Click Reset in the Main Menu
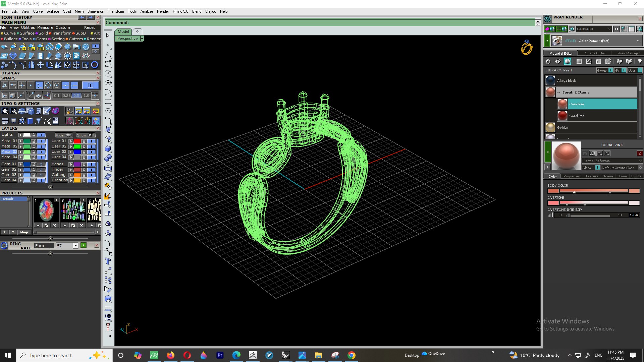This screenshot has width=644, height=362. (90, 27)
